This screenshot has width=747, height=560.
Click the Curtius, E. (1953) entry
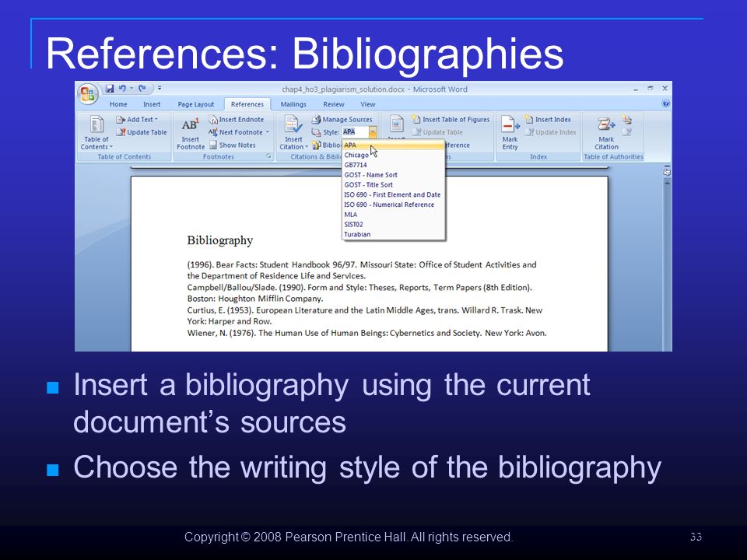coord(365,316)
